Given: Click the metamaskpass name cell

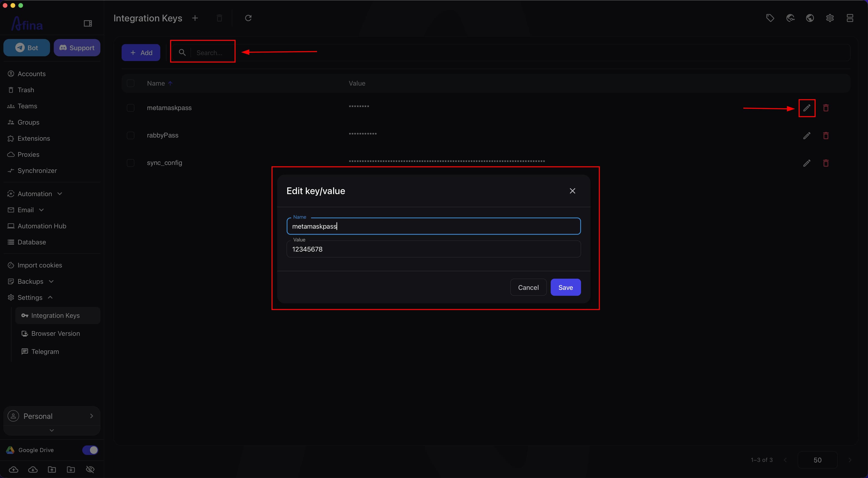Looking at the screenshot, I should click(169, 108).
